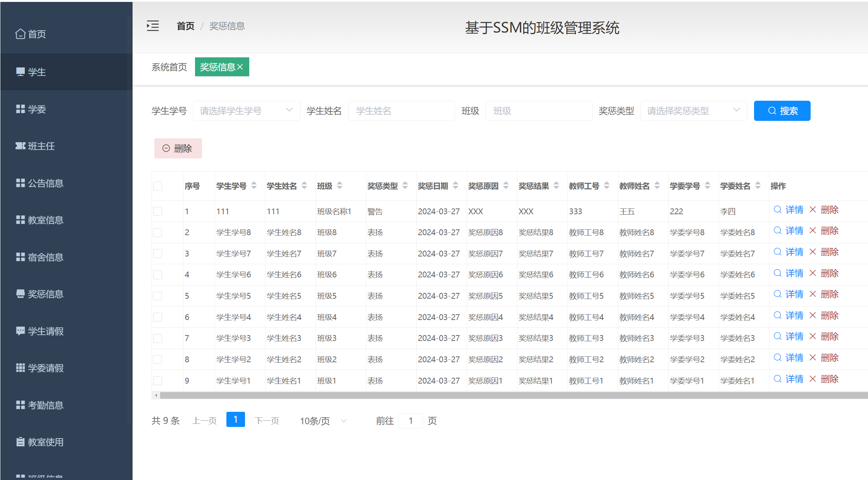Toggle the select-all checkbox in table header
This screenshot has height=480, width=868.
(x=157, y=186)
